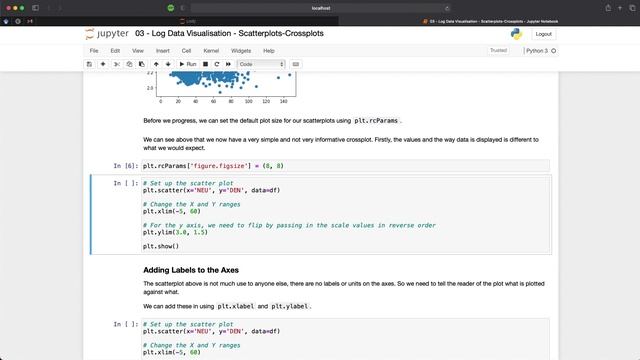Open the Kernel menu
640x360 pixels.
(x=211, y=51)
